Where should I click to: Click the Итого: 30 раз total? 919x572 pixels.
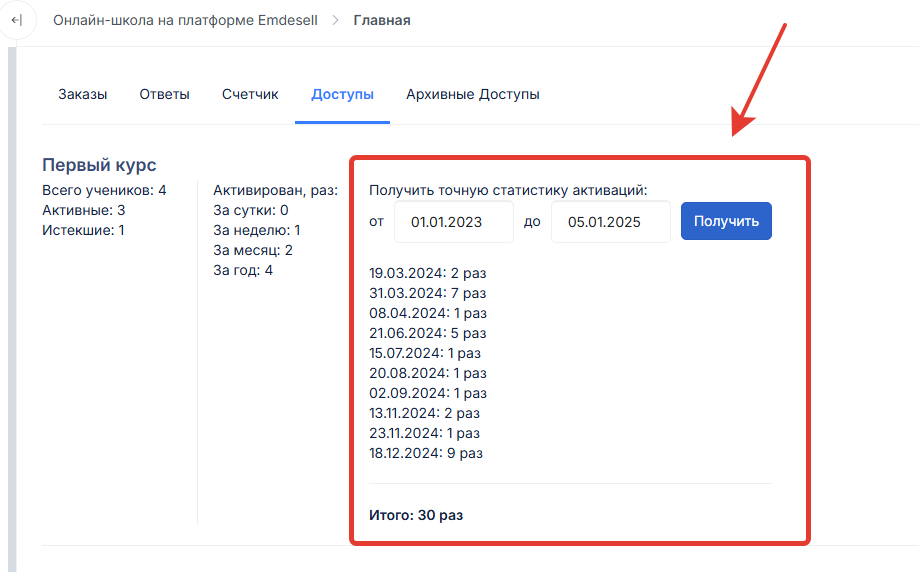pos(416,515)
